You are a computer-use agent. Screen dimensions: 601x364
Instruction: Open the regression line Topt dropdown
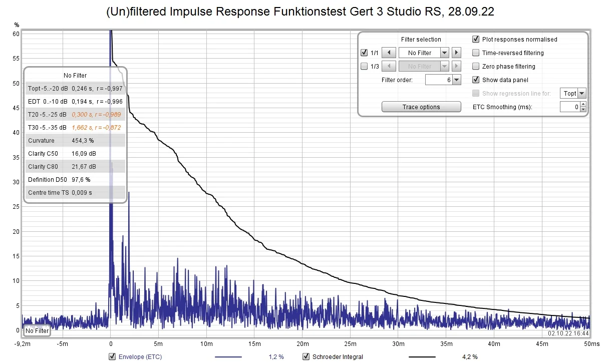click(x=581, y=93)
